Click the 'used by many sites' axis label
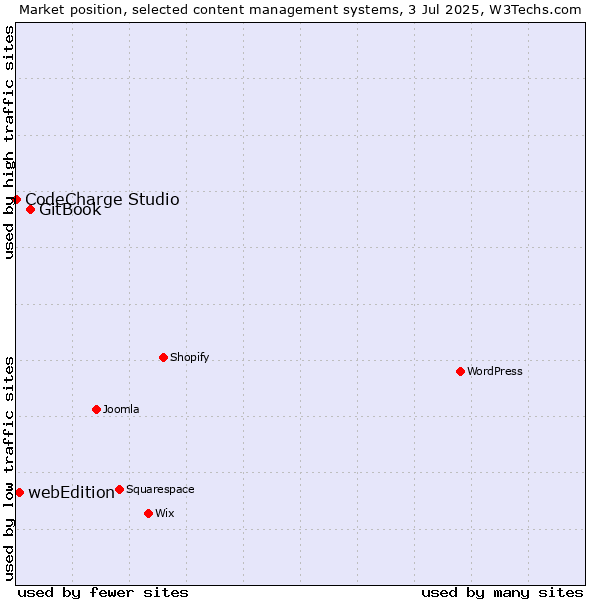Screen dimensions: 600x600 click(502, 593)
